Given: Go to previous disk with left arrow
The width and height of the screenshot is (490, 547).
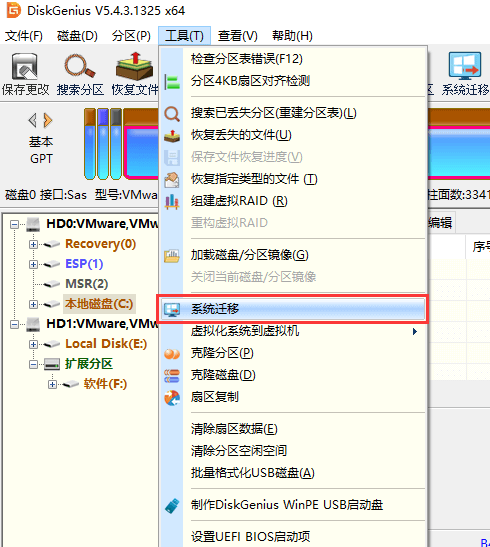Looking at the screenshot, I should 32,120.
